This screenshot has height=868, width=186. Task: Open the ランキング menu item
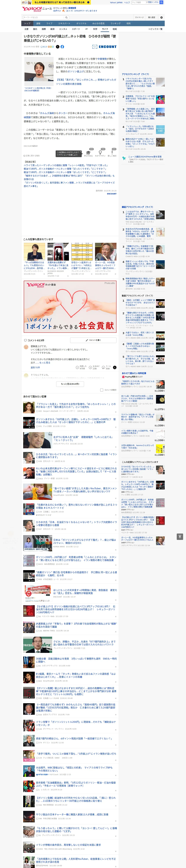point(115,24)
